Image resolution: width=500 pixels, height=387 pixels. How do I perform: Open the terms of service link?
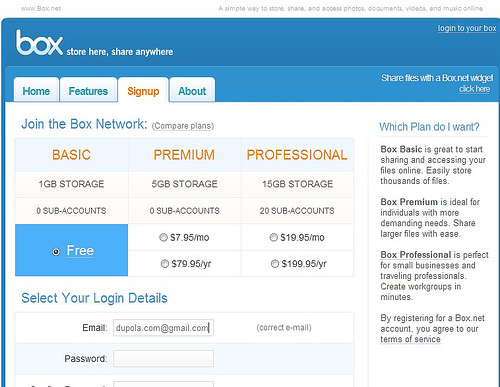[x=410, y=339]
